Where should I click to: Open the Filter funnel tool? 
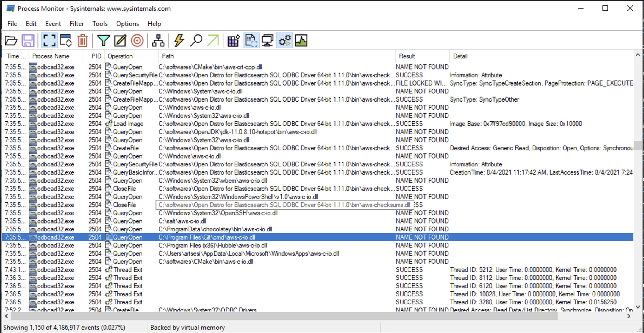(103, 41)
